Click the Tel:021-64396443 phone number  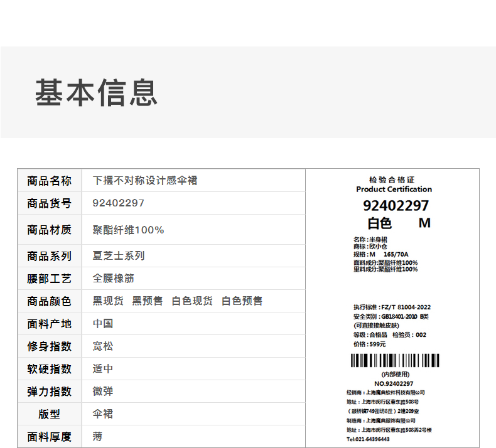coord(368,439)
